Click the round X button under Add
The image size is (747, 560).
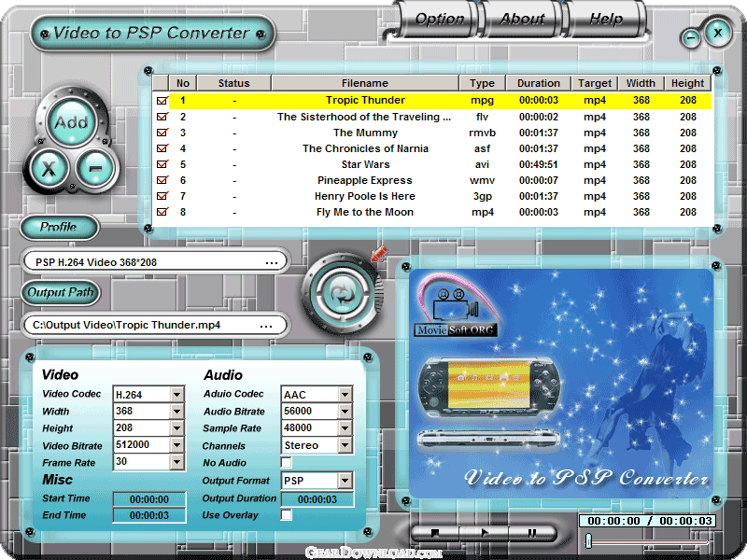pos(49,168)
